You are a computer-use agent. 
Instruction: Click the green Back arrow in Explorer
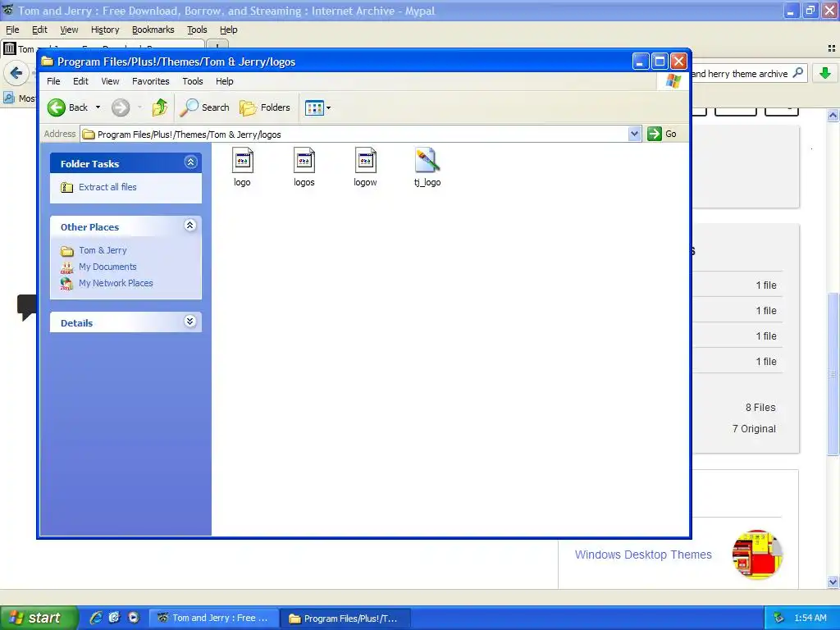pos(57,107)
